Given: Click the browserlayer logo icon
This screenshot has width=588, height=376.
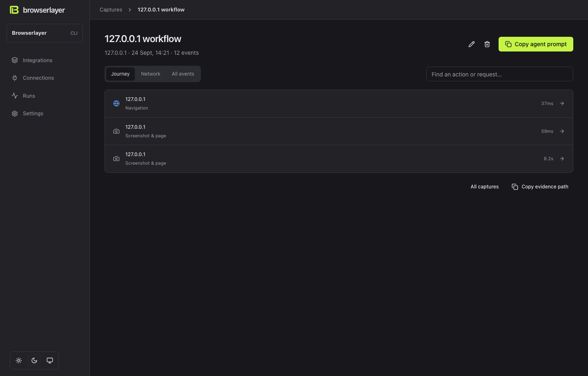Looking at the screenshot, I should [14, 10].
